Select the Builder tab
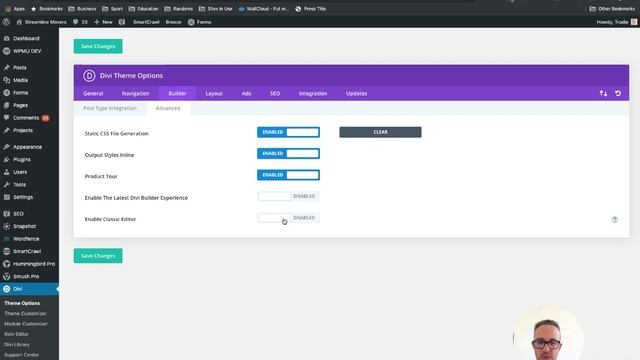The image size is (640, 360). click(x=178, y=93)
